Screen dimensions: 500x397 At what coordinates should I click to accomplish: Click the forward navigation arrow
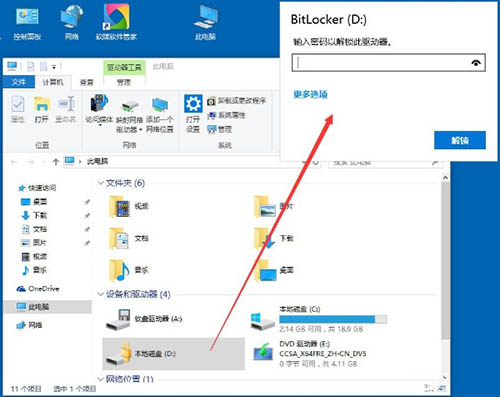31,162
